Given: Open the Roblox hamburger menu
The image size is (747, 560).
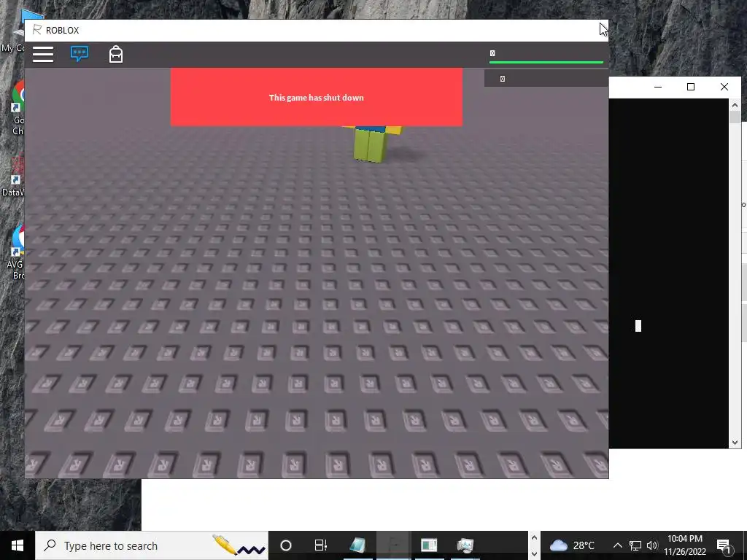Looking at the screenshot, I should [x=43, y=54].
